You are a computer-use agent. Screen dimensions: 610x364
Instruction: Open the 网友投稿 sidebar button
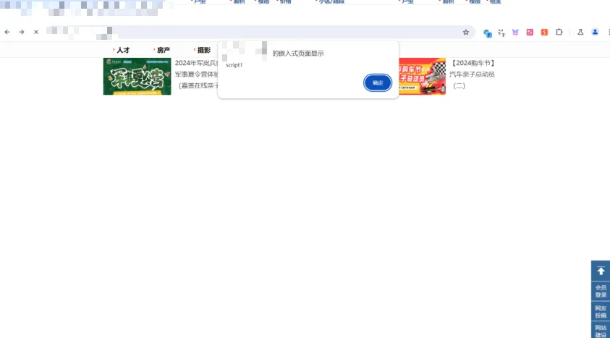coord(601,311)
